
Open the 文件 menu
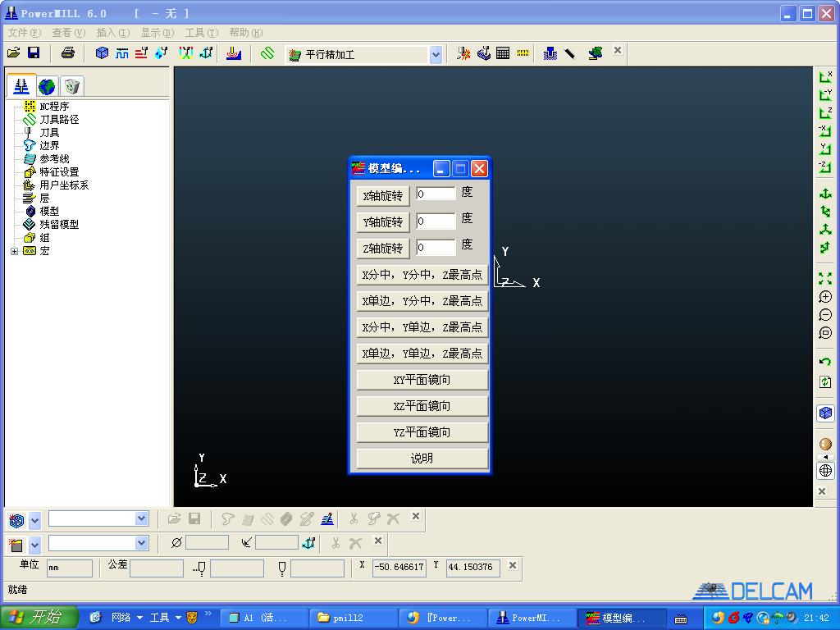[24, 33]
